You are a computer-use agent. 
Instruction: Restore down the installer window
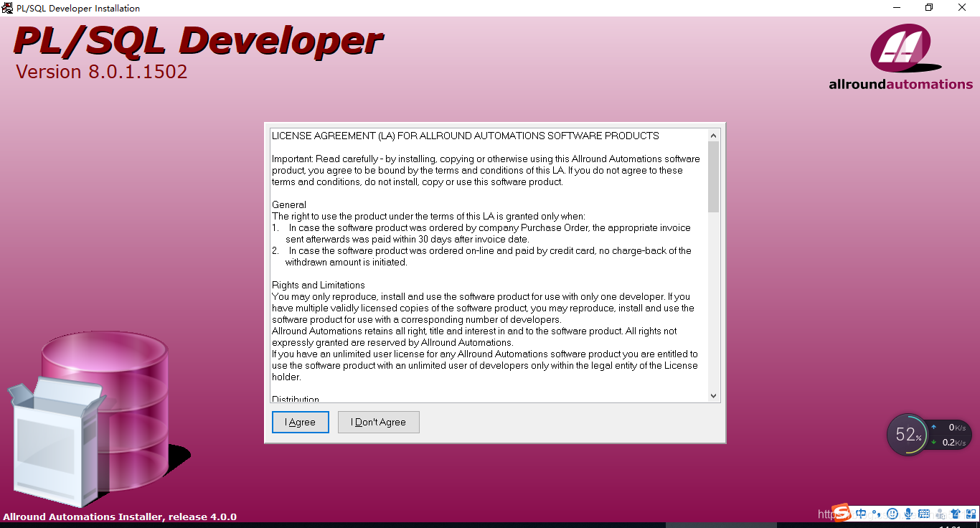(x=929, y=8)
